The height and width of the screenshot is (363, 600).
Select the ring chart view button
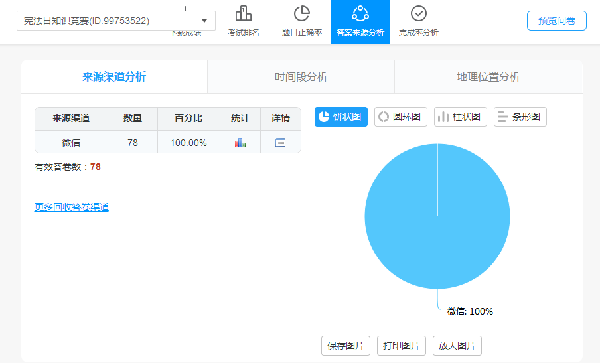pyautogui.click(x=400, y=117)
